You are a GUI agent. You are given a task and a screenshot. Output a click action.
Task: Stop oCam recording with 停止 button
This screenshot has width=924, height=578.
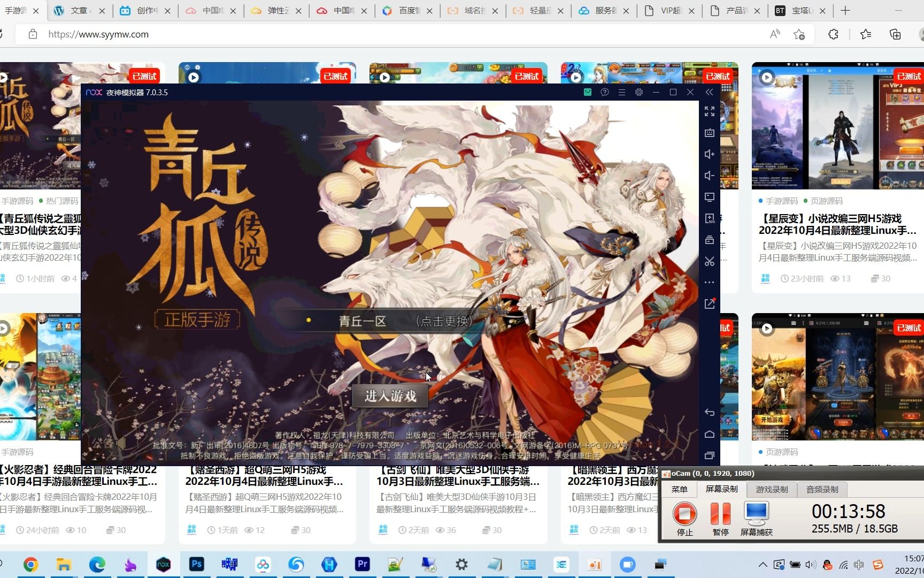tap(685, 519)
